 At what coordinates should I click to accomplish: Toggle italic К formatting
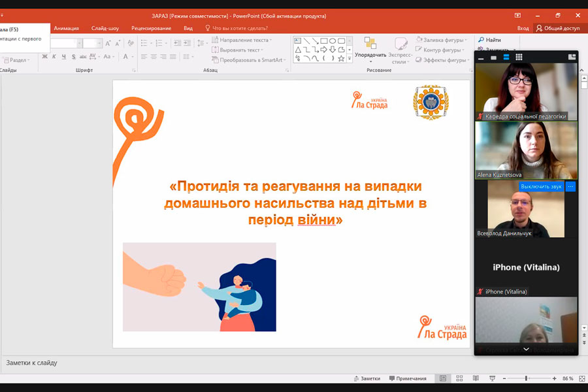pos(54,57)
